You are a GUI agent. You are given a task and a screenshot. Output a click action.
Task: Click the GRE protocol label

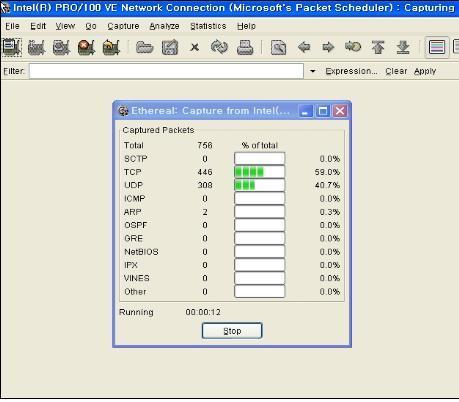click(x=134, y=238)
